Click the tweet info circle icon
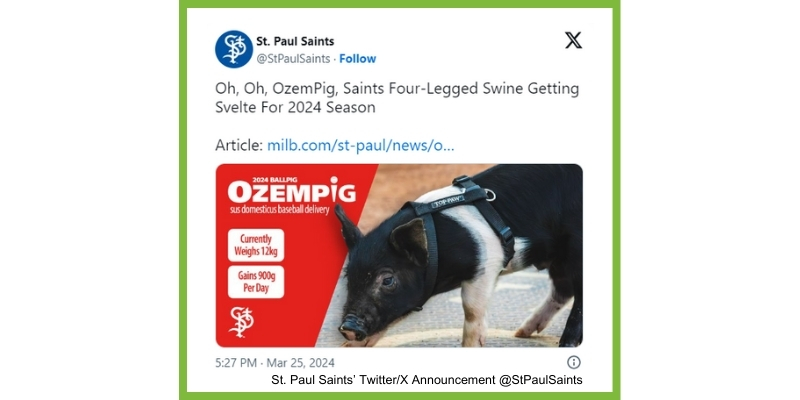 [574, 362]
